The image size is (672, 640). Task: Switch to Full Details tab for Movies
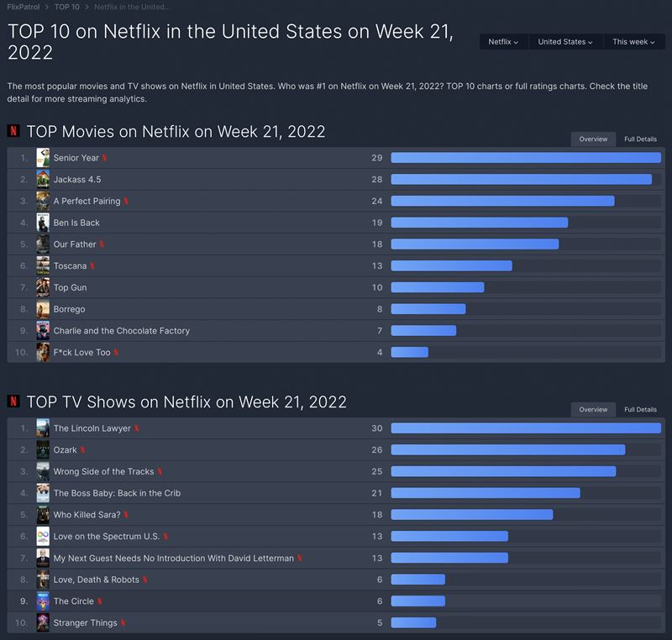coord(640,139)
